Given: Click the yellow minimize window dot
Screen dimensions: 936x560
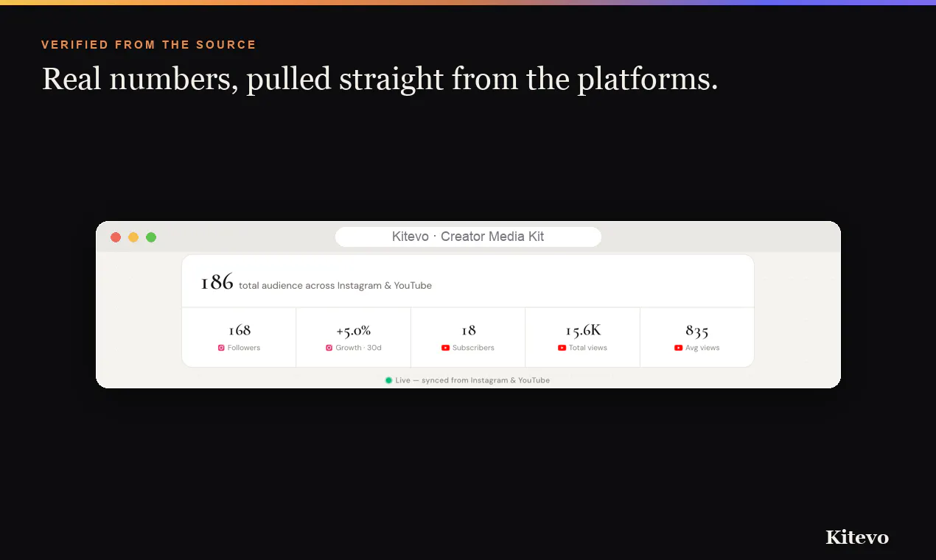Looking at the screenshot, I should pyautogui.click(x=133, y=237).
